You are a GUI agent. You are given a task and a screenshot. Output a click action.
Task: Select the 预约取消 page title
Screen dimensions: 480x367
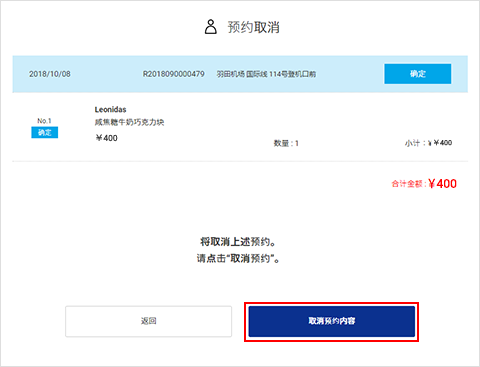253,27
